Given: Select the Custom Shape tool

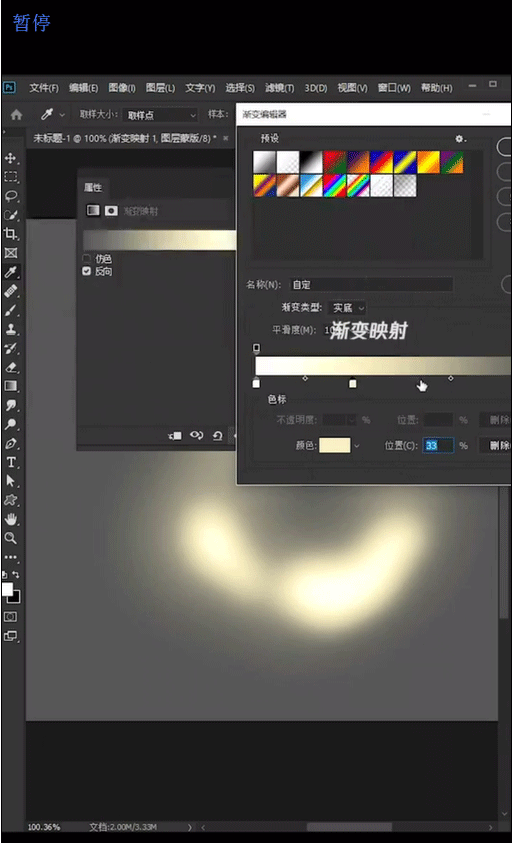Looking at the screenshot, I should coord(10,500).
